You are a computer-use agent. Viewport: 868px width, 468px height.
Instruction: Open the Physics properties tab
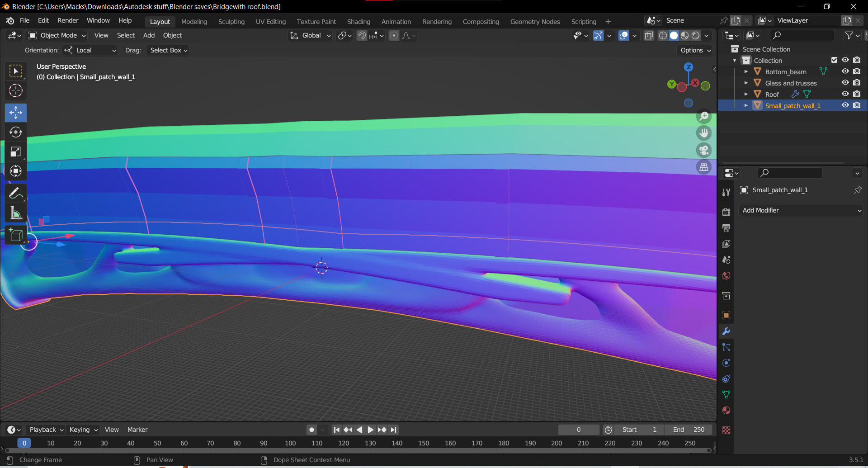tap(726, 363)
